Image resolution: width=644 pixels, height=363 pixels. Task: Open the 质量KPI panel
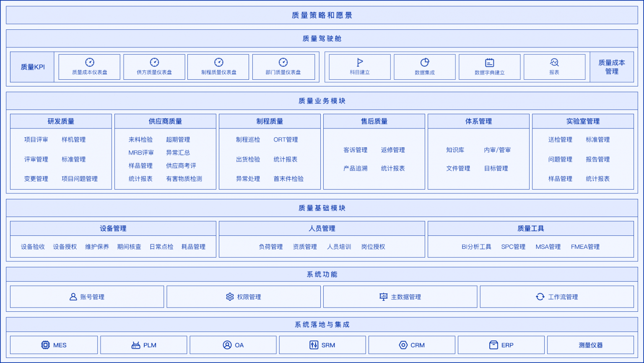point(31,66)
